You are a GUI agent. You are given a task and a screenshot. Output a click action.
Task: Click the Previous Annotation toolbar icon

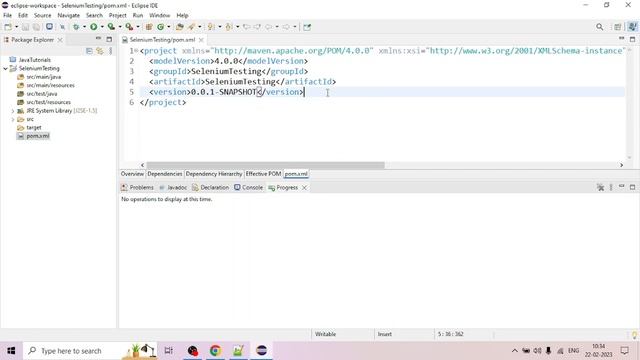pyautogui.click(x=229, y=27)
